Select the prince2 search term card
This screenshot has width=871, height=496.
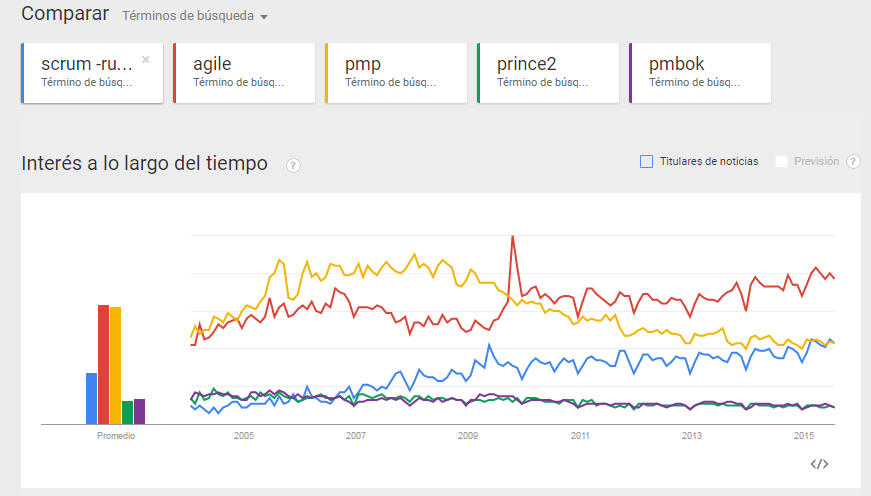[x=548, y=72]
